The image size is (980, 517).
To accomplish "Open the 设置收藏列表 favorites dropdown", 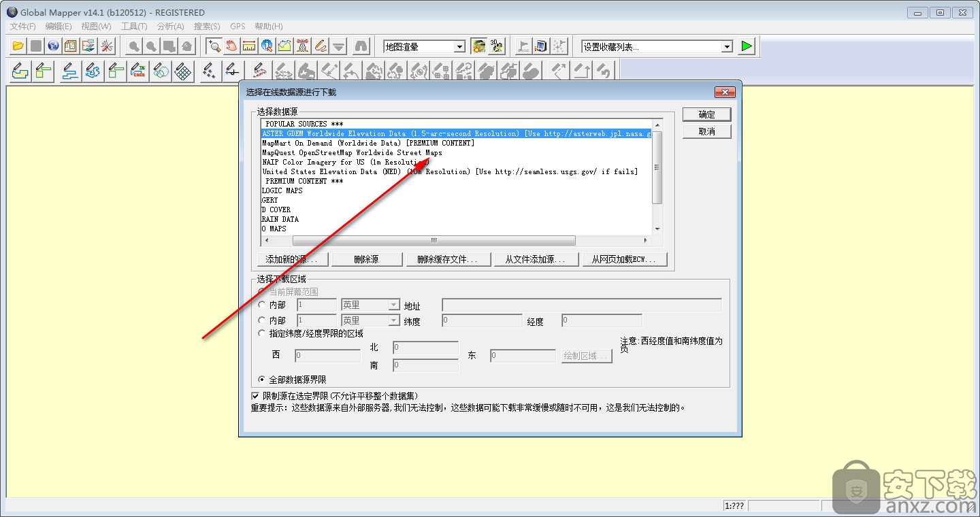I will tap(727, 47).
